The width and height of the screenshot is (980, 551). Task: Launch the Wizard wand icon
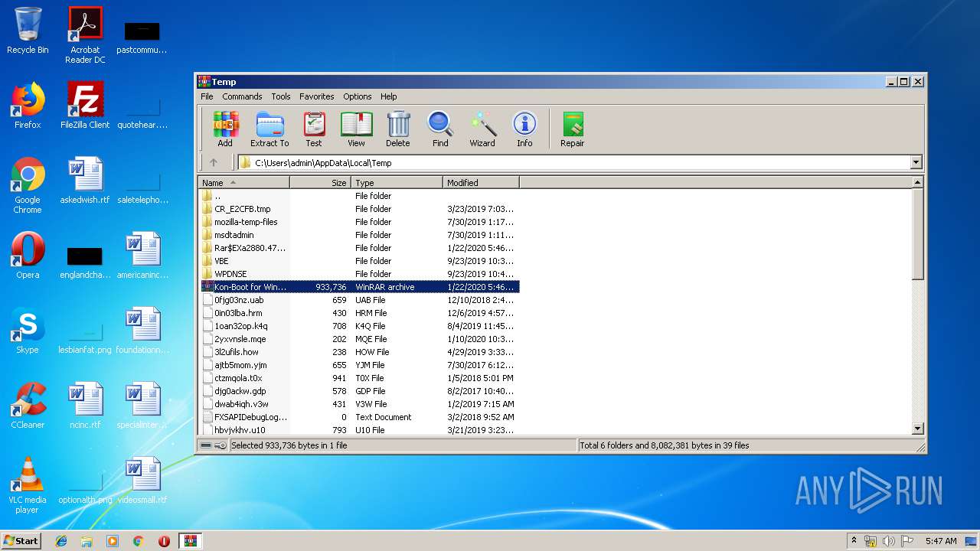click(482, 129)
